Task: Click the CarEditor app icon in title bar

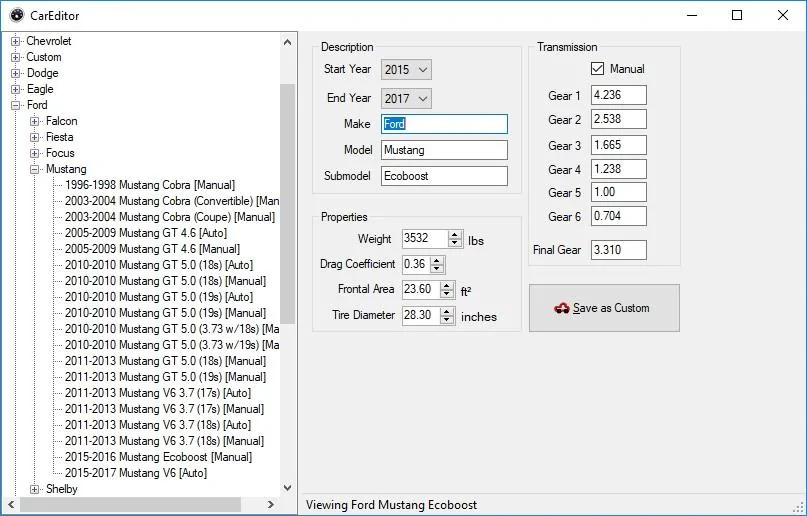Action: tap(16, 15)
